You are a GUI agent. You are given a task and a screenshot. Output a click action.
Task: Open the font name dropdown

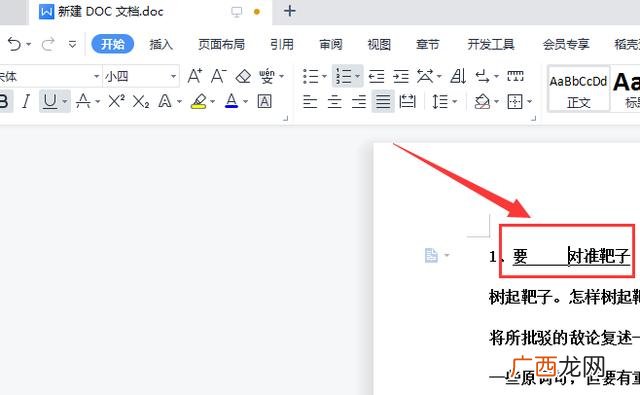(96, 76)
